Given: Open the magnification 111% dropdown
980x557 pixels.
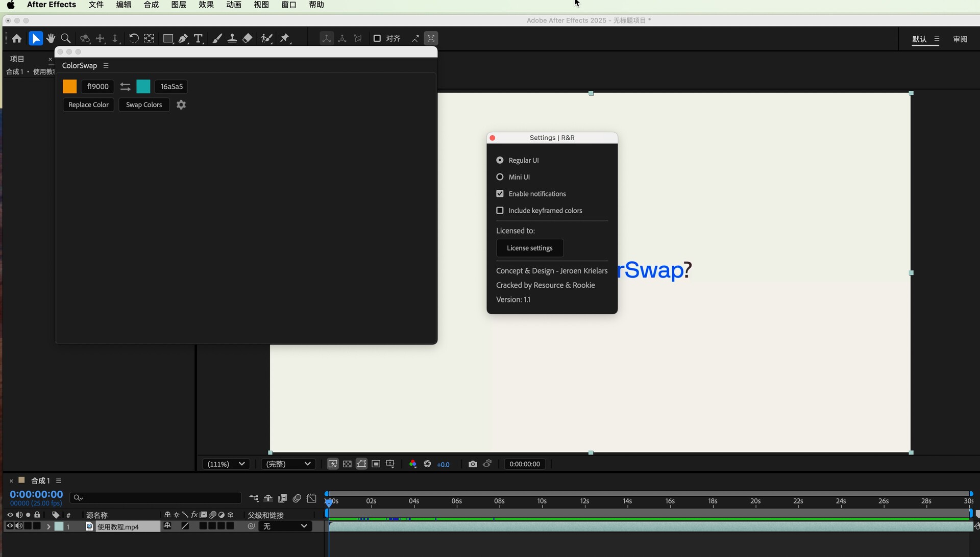Looking at the screenshot, I should click(226, 464).
